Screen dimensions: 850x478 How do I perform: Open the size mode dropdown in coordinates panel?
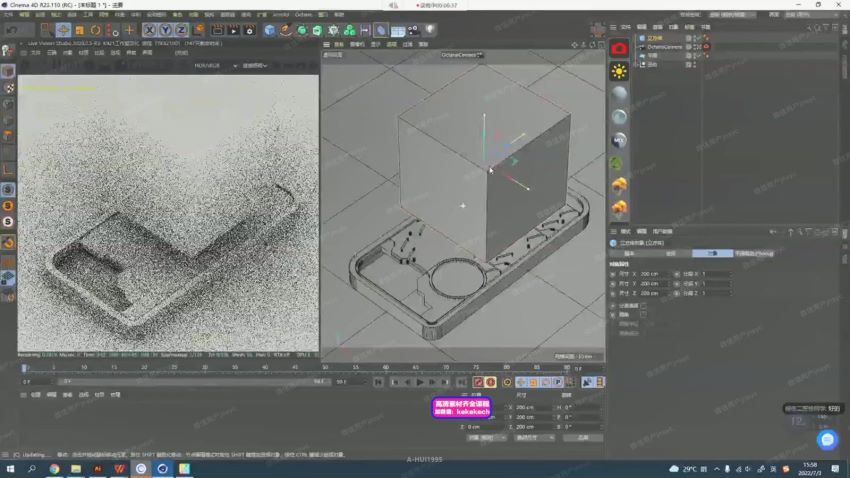[x=534, y=437]
